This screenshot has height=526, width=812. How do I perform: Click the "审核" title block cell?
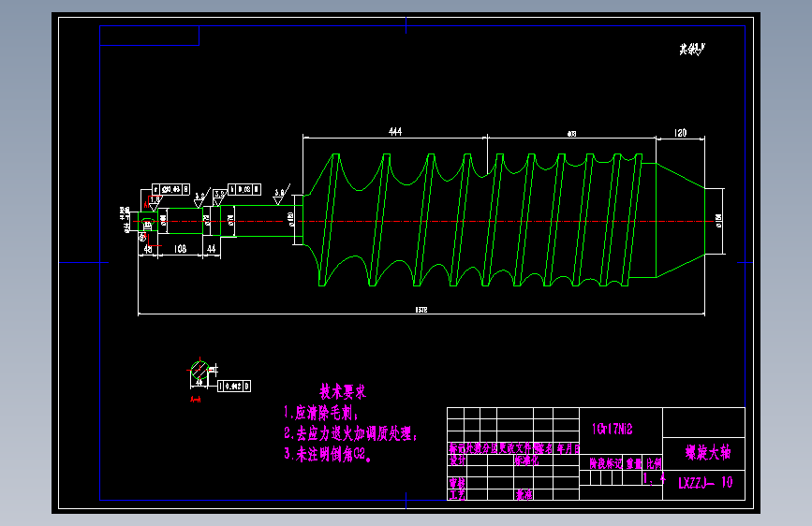(457, 483)
